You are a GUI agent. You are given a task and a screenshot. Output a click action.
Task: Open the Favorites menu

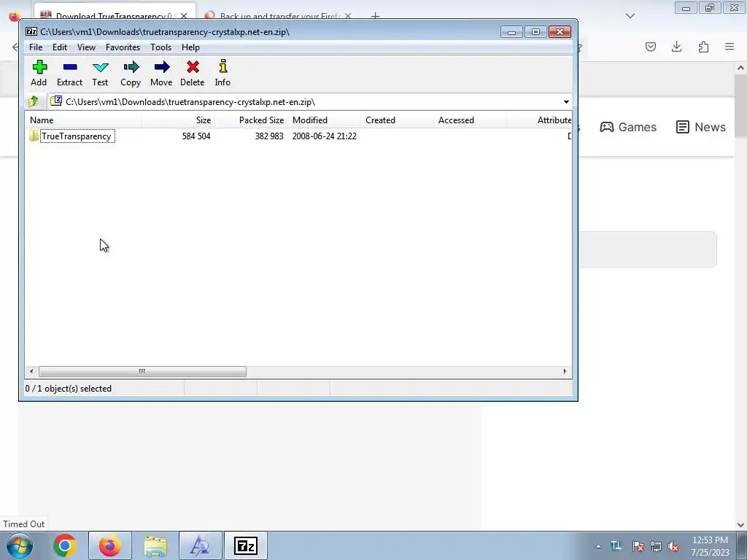point(123,47)
